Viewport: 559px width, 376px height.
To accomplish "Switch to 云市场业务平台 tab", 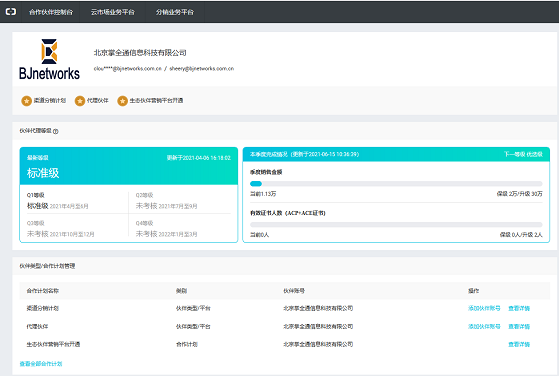I will (113, 12).
